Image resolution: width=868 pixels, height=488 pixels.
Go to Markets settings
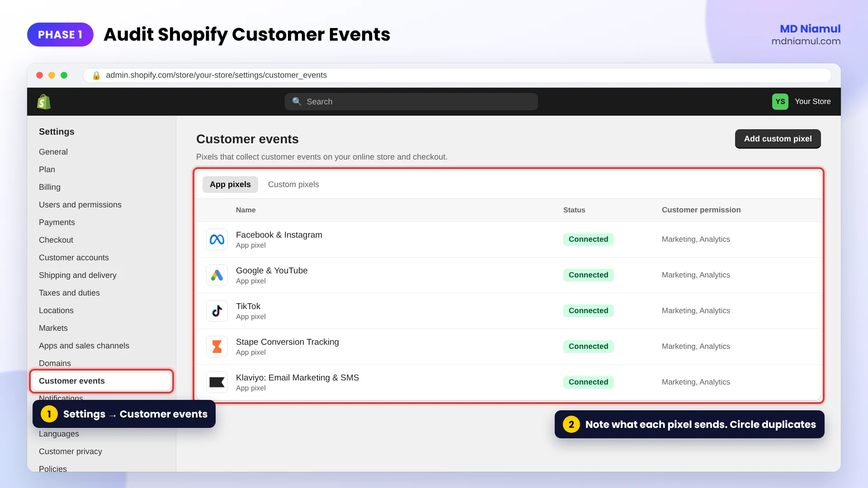click(x=53, y=328)
